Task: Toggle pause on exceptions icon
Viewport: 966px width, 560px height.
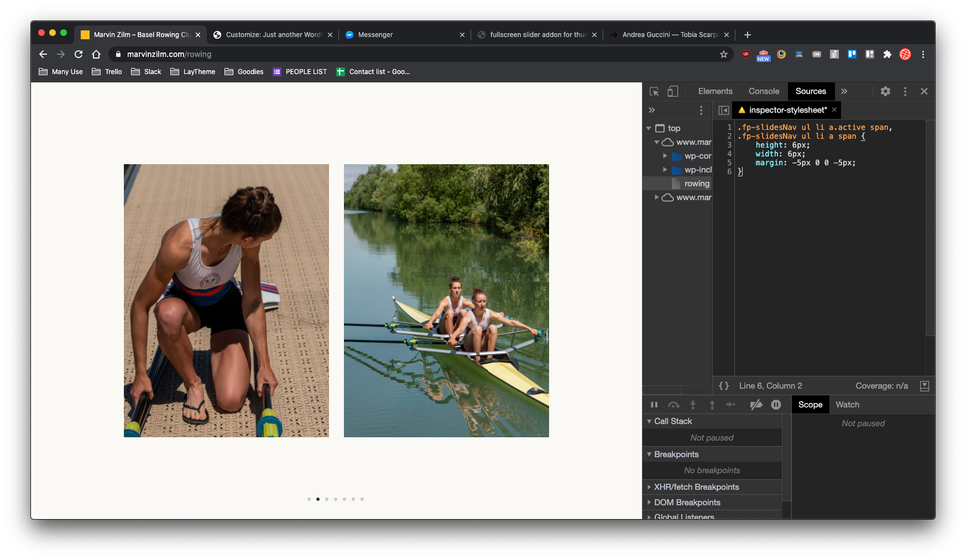Action: tap(776, 405)
